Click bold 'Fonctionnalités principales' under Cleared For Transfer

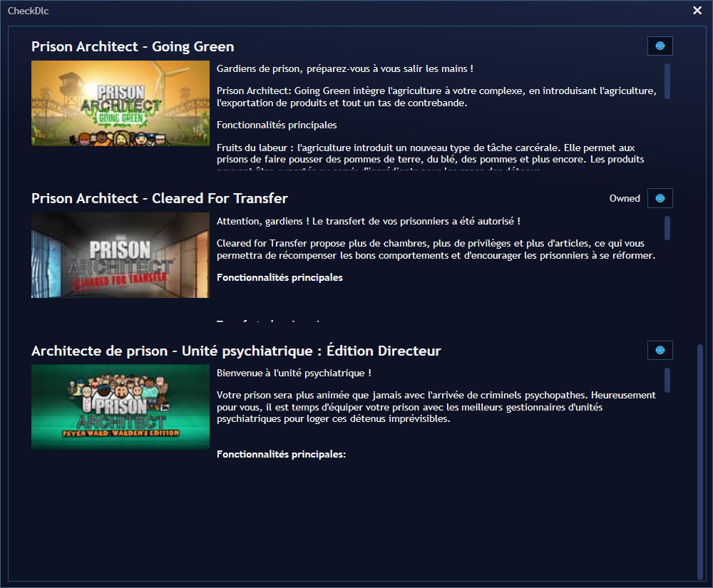click(x=279, y=277)
